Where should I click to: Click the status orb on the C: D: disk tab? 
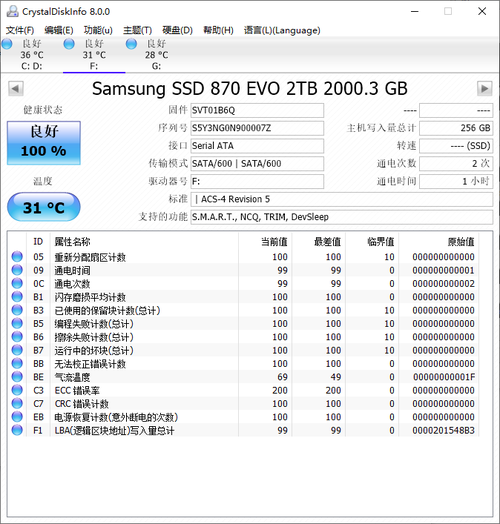point(7,44)
